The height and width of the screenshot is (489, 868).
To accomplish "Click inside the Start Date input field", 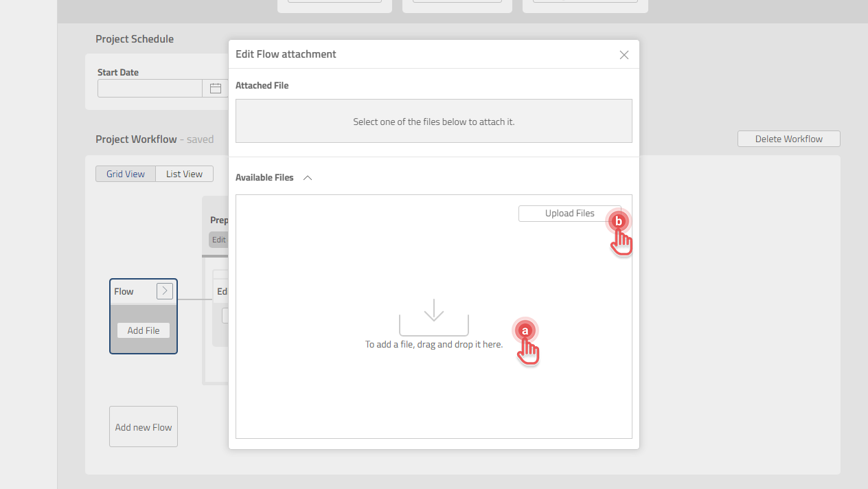I will 150,88.
